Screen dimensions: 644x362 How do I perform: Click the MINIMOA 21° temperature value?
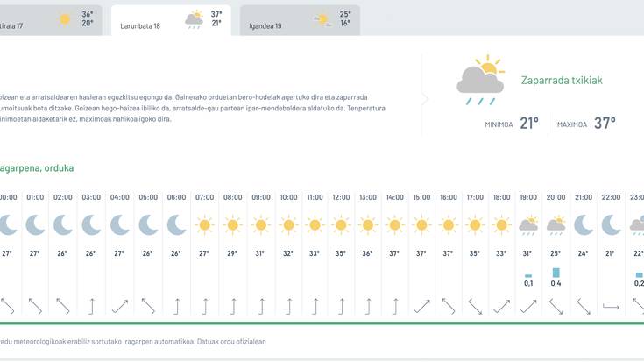[x=529, y=124]
